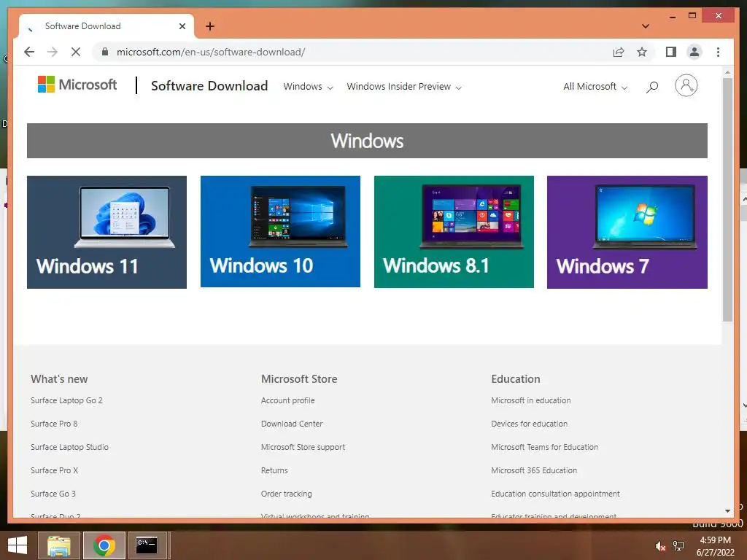The width and height of the screenshot is (747, 560).
Task: Open Surface Pro X link
Action: click(54, 470)
